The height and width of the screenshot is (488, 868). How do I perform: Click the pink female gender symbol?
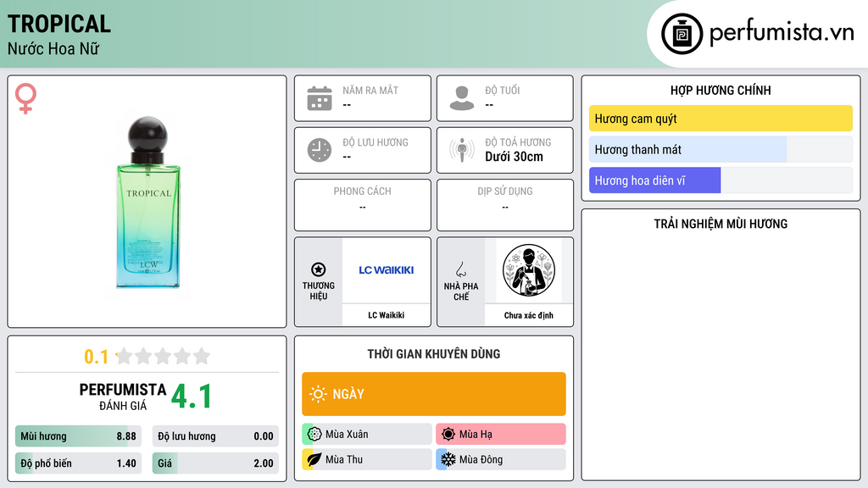[x=25, y=98]
